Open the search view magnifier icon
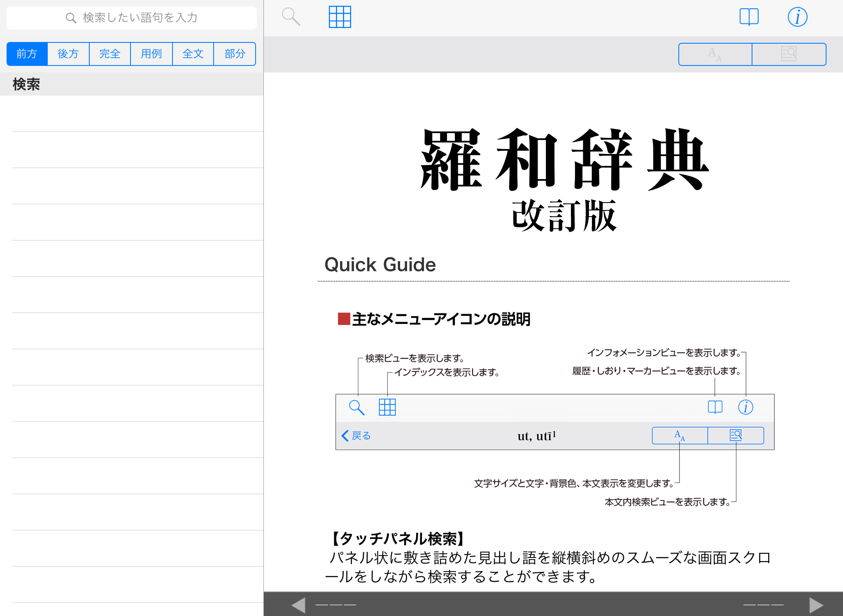843x616 pixels. point(291,17)
